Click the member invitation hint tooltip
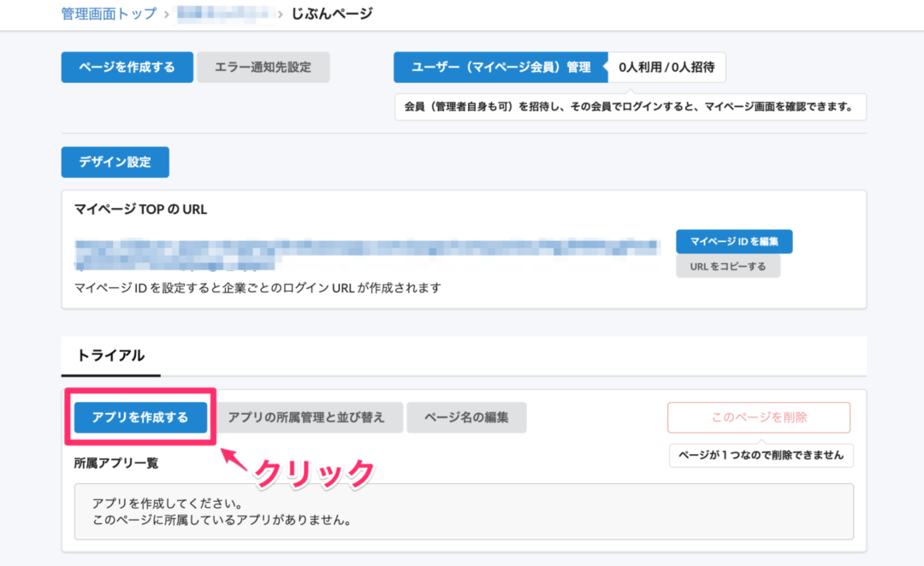The image size is (924, 566). click(630, 107)
